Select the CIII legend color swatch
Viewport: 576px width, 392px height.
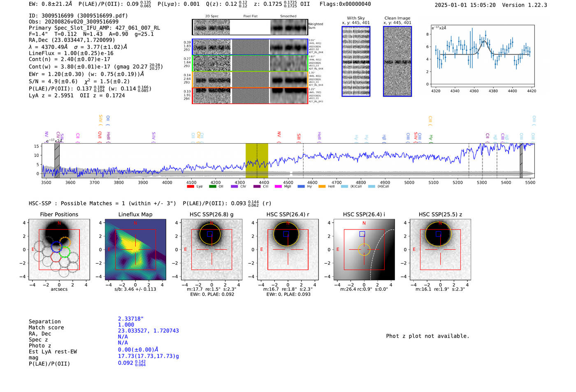pos(257,187)
